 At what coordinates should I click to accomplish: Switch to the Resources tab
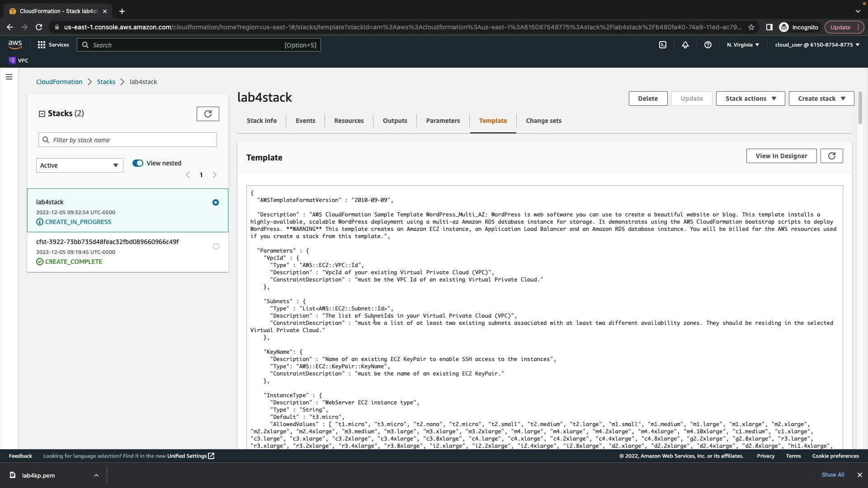point(349,121)
